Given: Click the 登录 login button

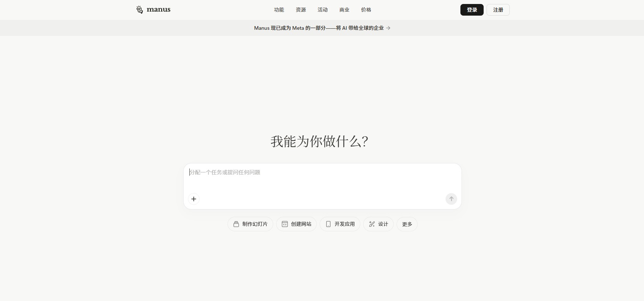Looking at the screenshot, I should [472, 10].
